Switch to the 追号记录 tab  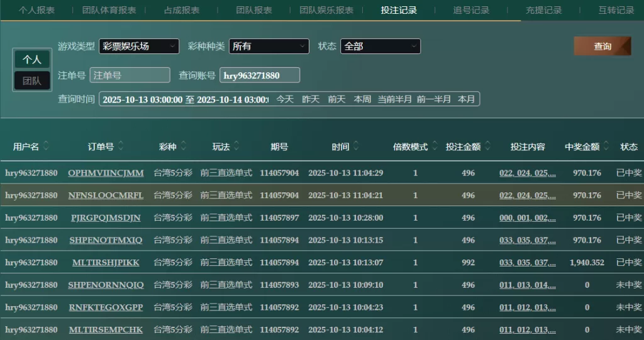point(471,10)
